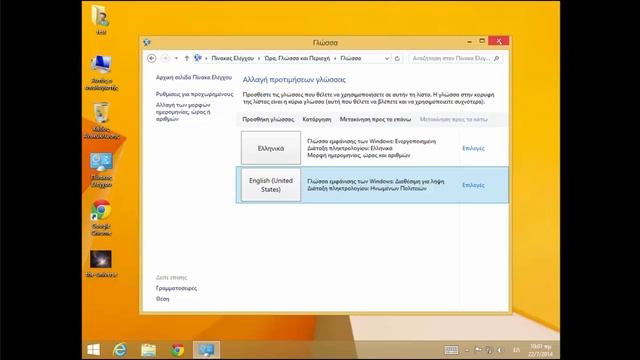The width and height of the screenshot is (640, 360).
Task: Click Μετακίνηση προς τα επάνω
Action: click(x=375, y=119)
